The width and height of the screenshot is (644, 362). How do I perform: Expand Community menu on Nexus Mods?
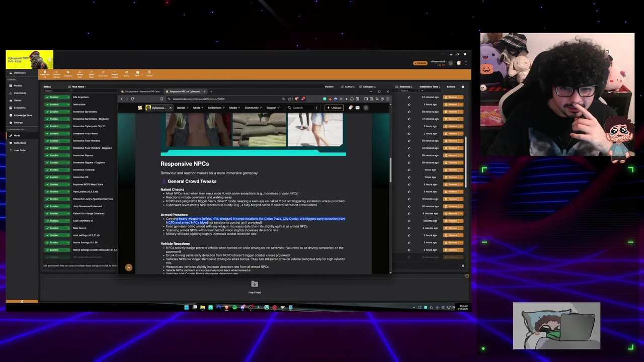[253, 108]
